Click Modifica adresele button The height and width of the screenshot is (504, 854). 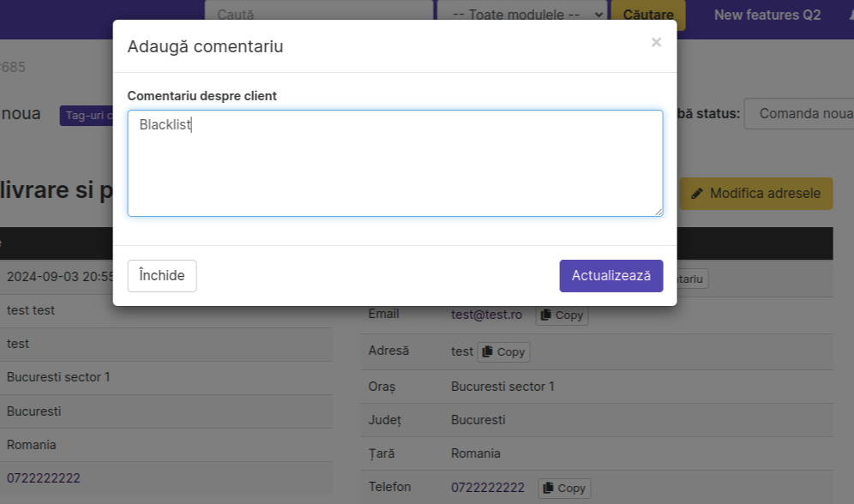[756, 193]
